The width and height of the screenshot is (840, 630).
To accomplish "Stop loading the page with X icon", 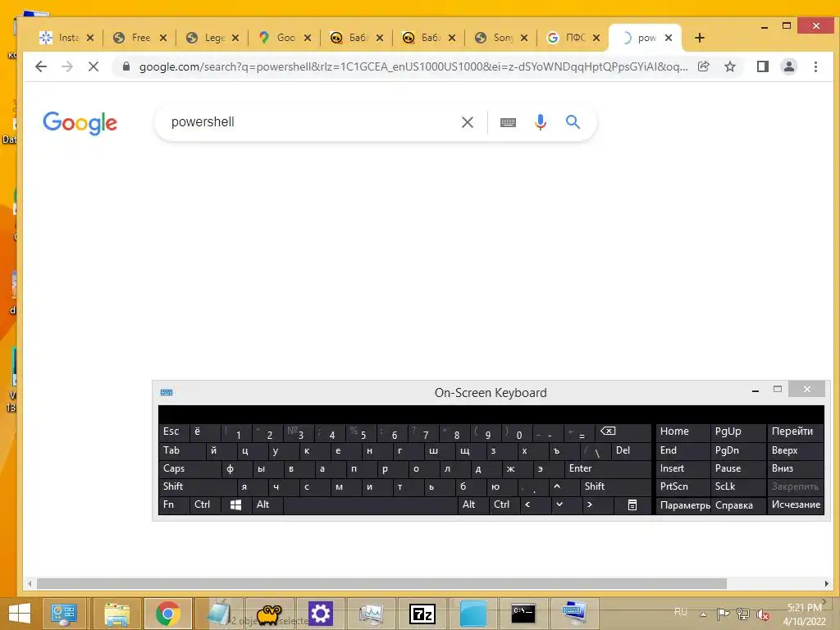I will click(x=94, y=66).
